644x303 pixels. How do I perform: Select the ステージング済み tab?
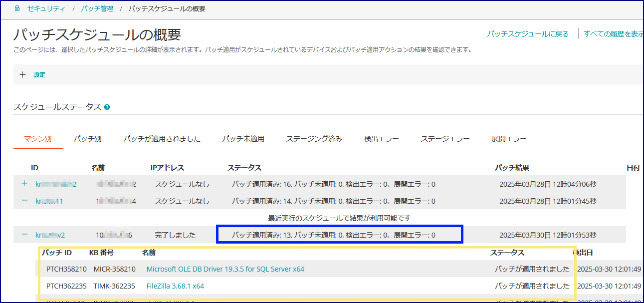point(314,139)
